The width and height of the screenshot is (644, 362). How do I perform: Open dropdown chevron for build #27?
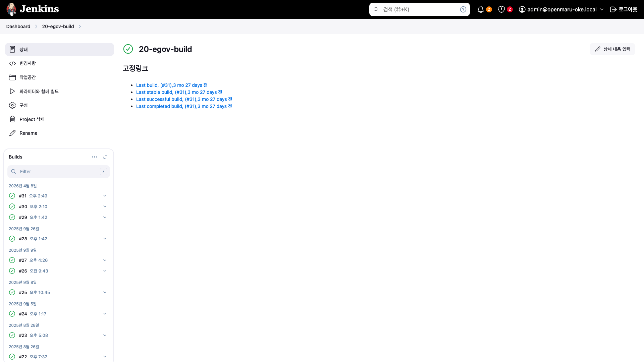coord(105,260)
